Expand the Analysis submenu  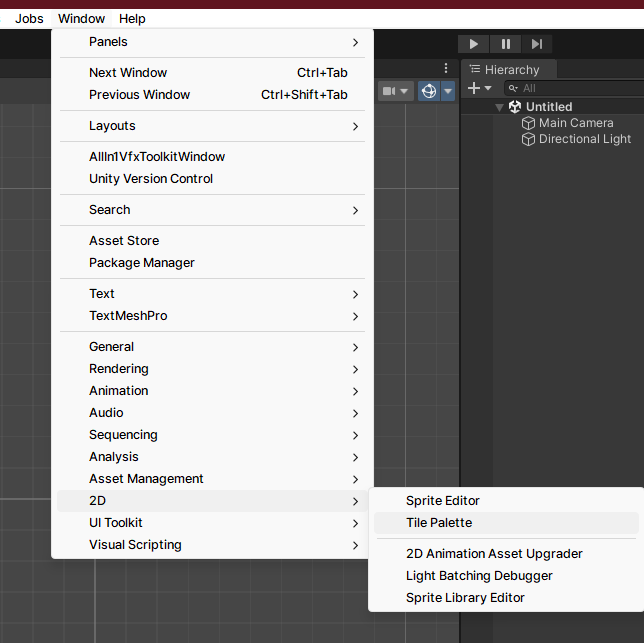212,457
